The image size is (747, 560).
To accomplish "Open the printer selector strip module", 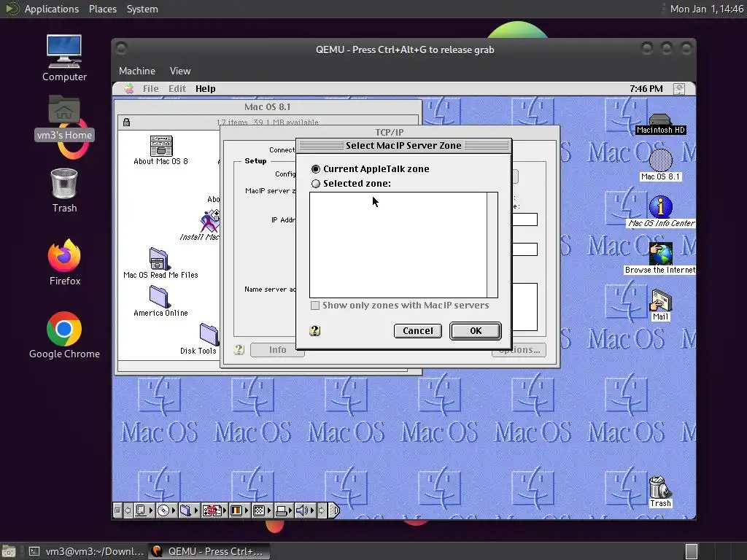I will (284, 511).
